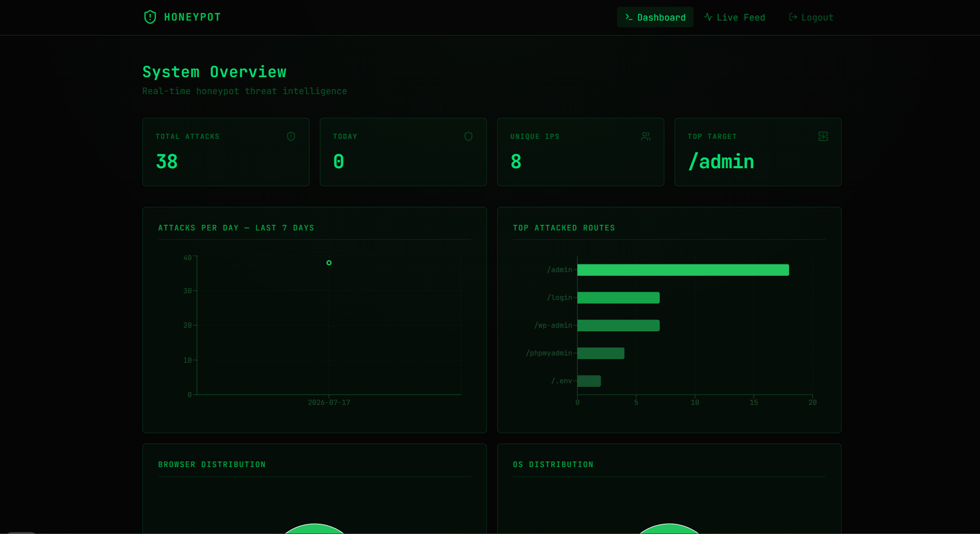Click the /.env bar in the routes chart

point(589,381)
